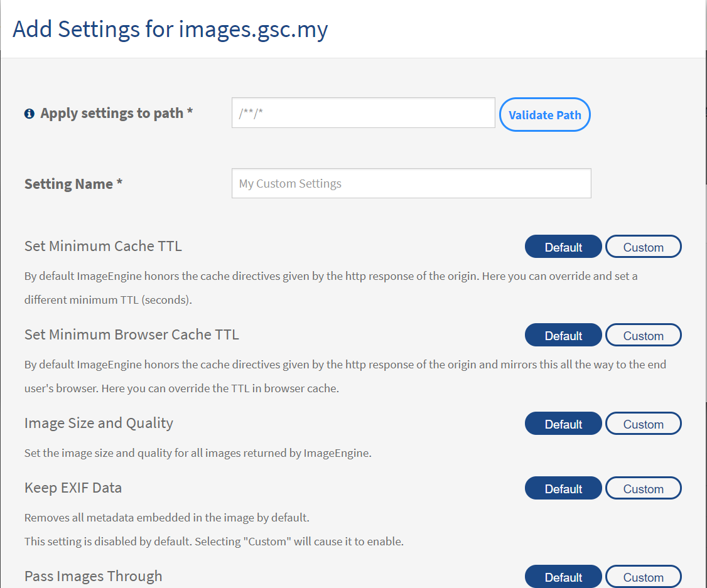Click the Add Settings for images.gsc.my title
The image size is (707, 588).
pyautogui.click(x=170, y=29)
